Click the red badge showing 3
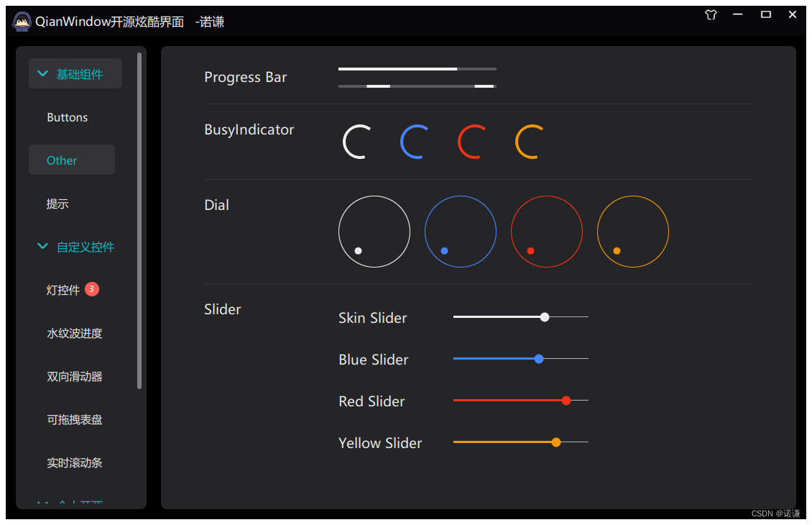Image resolution: width=812 pixels, height=525 pixels. coord(92,288)
